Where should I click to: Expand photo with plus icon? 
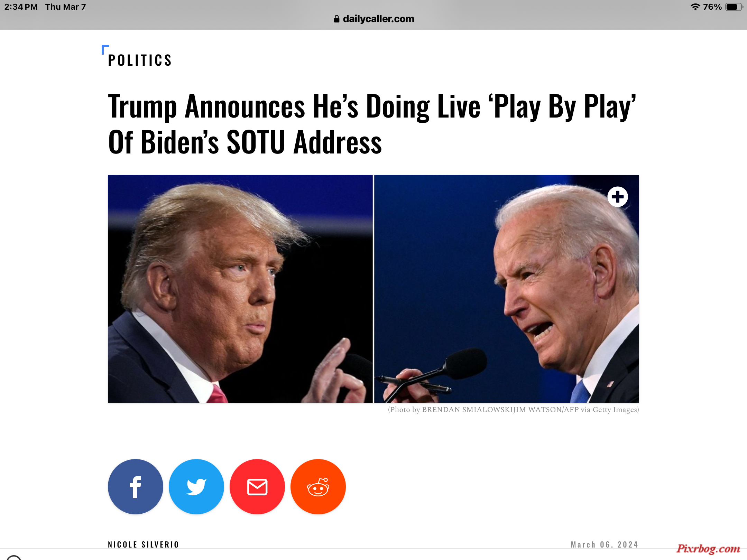click(x=617, y=197)
